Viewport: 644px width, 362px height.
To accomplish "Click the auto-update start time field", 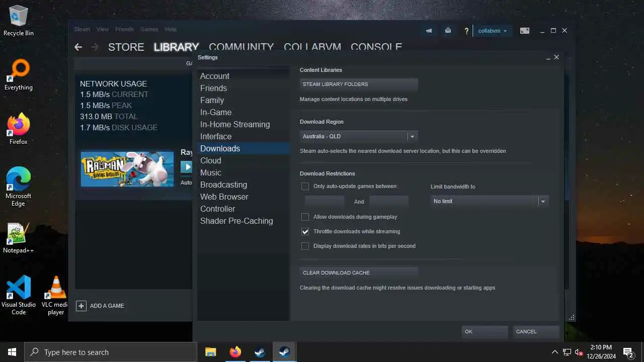I will tap(325, 202).
